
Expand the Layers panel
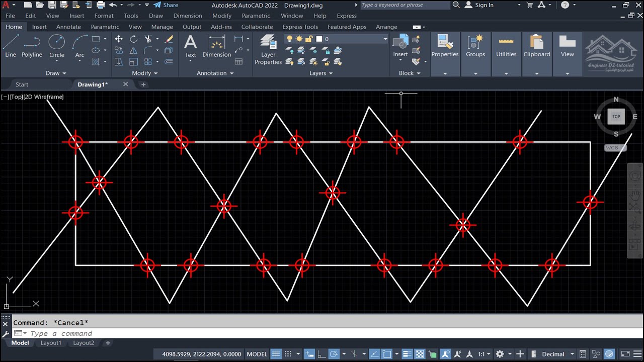(321, 73)
